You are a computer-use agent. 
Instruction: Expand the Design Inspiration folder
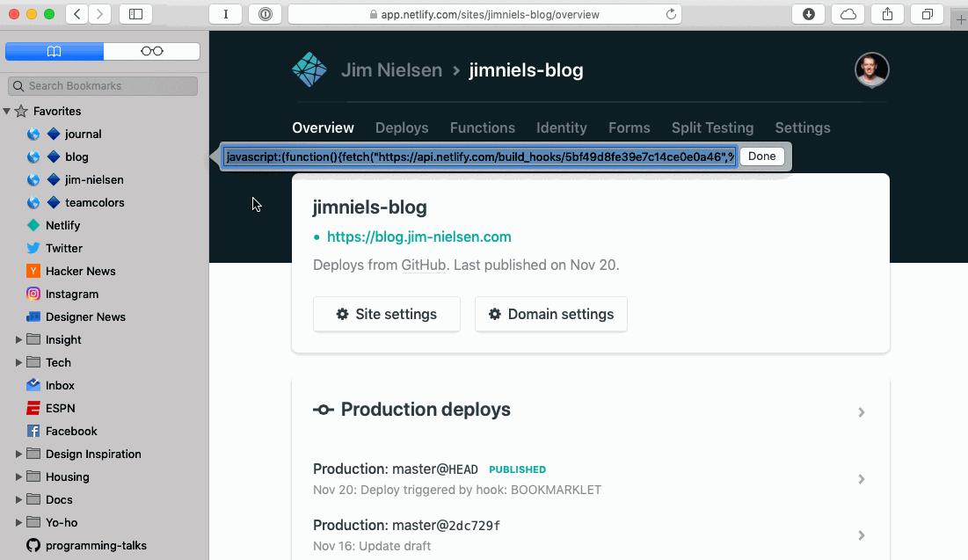click(18, 454)
